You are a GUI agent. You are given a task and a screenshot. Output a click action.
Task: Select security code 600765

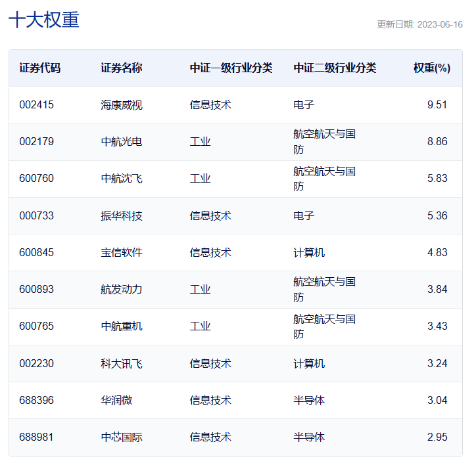[x=36, y=326]
